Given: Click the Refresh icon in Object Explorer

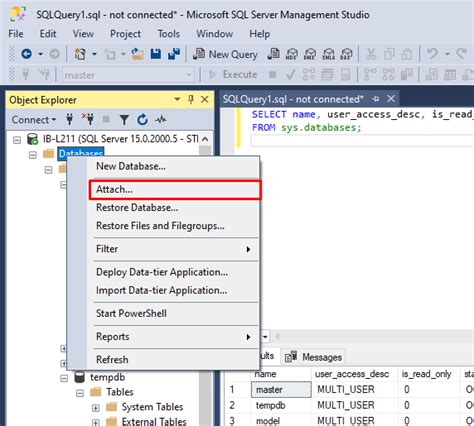Looking at the screenshot, I should [x=142, y=119].
